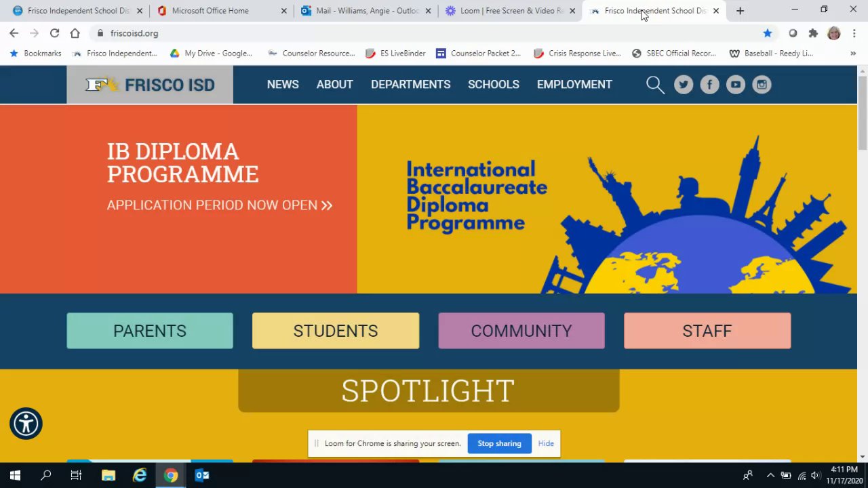
Task: Click the network tray icon
Action: (x=801, y=476)
